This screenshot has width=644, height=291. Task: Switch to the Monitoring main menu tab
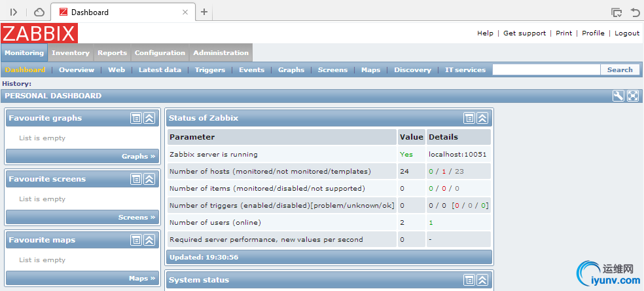coord(24,52)
